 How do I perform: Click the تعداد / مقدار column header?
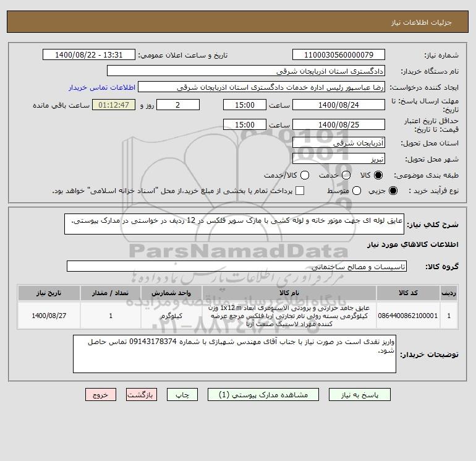point(111,293)
